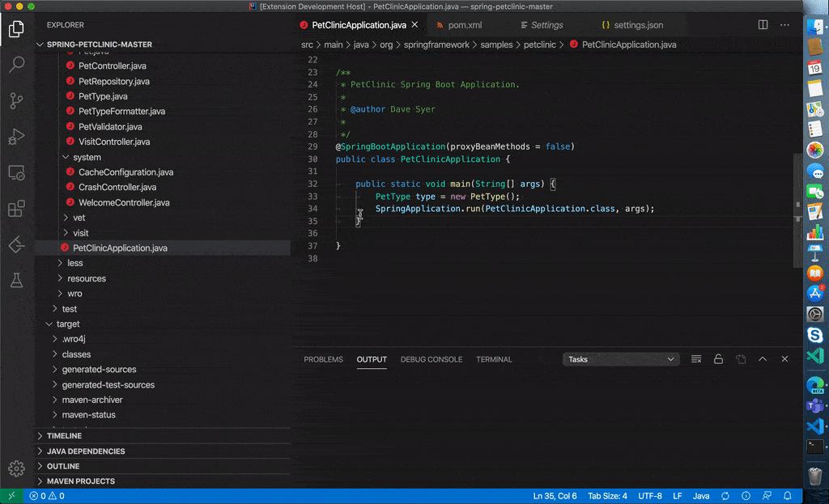Change Java language mode

coord(701,496)
